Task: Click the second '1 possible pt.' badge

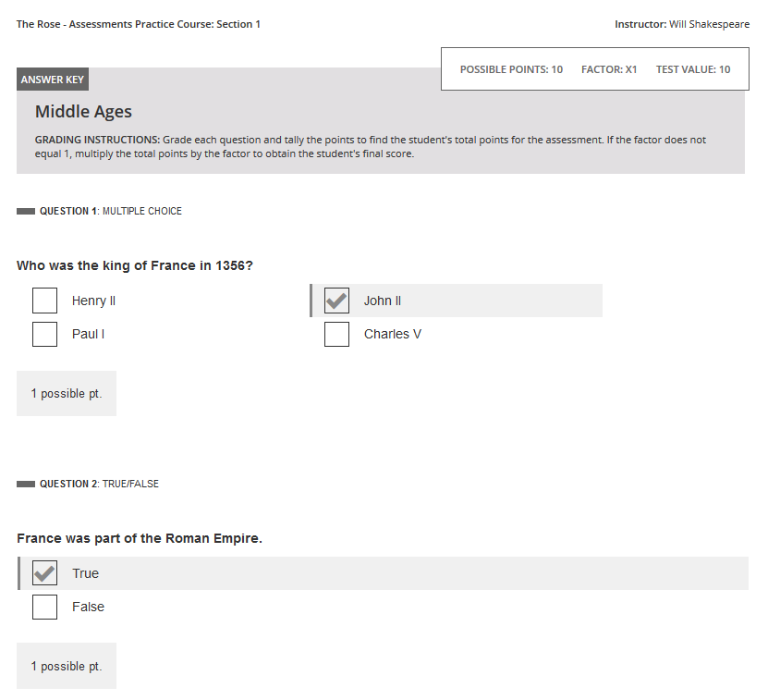Action: (x=66, y=666)
